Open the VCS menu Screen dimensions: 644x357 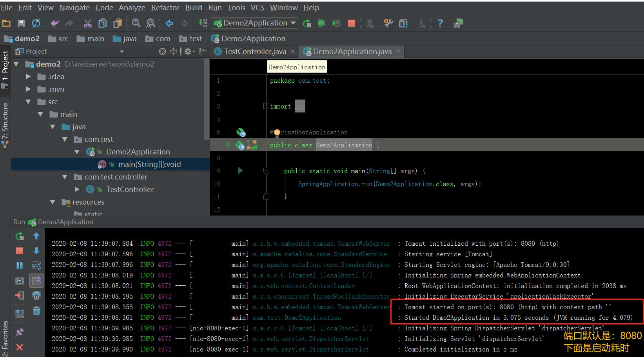pyautogui.click(x=258, y=7)
